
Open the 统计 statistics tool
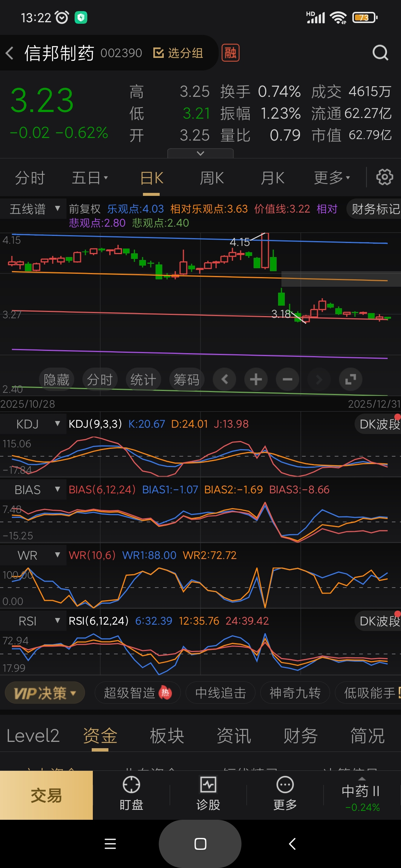[x=143, y=379]
